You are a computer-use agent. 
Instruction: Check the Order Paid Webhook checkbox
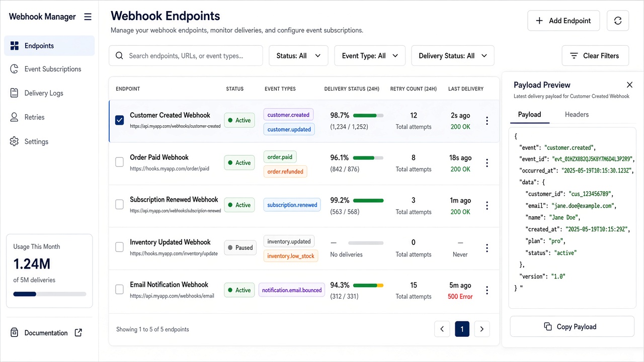[x=119, y=162]
